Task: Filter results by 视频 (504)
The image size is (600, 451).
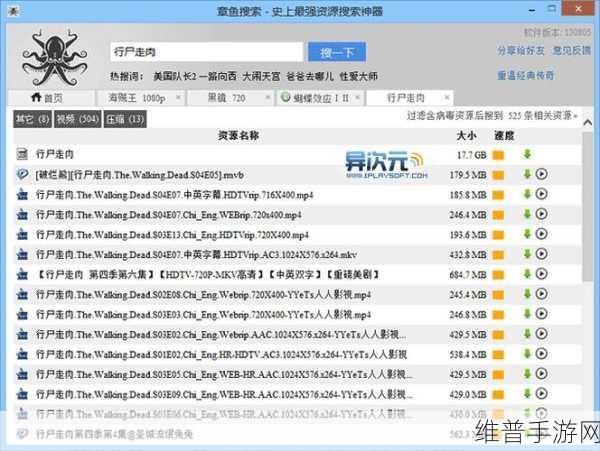Action: coord(78,119)
